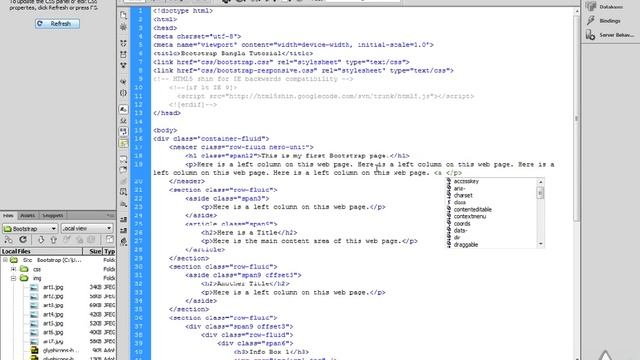Click line number 21 in gutter
The width and height of the screenshot is (640, 360).
(140, 190)
